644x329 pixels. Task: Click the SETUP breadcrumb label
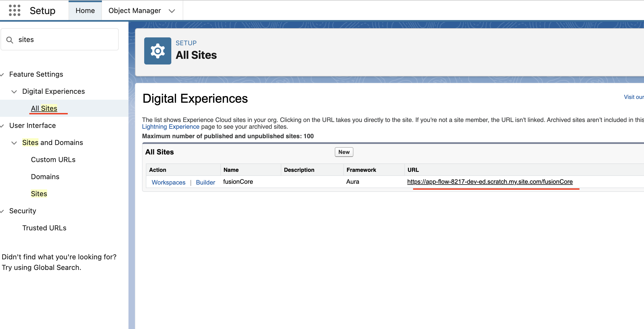186,43
